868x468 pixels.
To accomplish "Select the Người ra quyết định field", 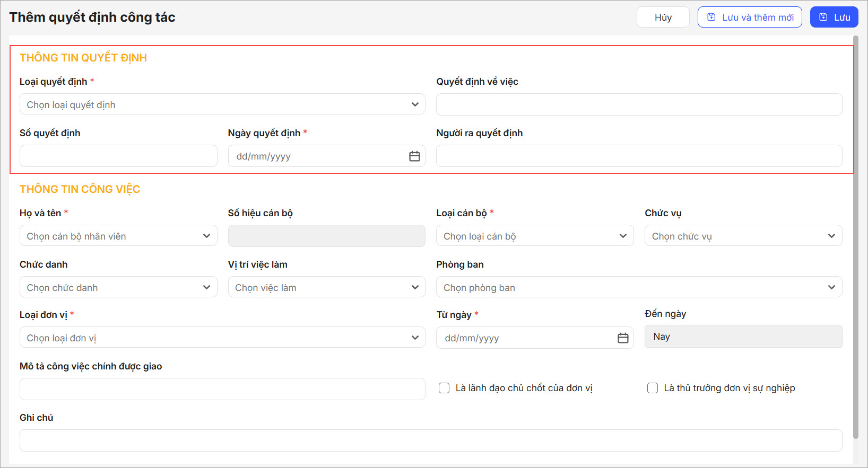I will (x=639, y=156).
